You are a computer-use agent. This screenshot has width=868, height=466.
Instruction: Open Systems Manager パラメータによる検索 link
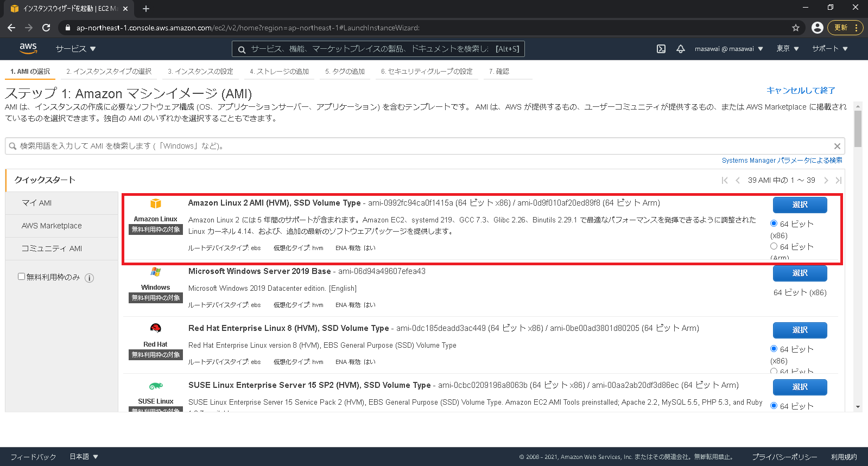[782, 161]
